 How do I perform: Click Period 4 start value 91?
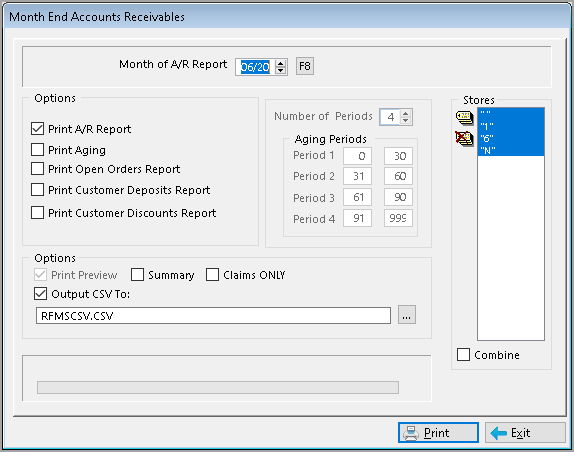tap(357, 218)
